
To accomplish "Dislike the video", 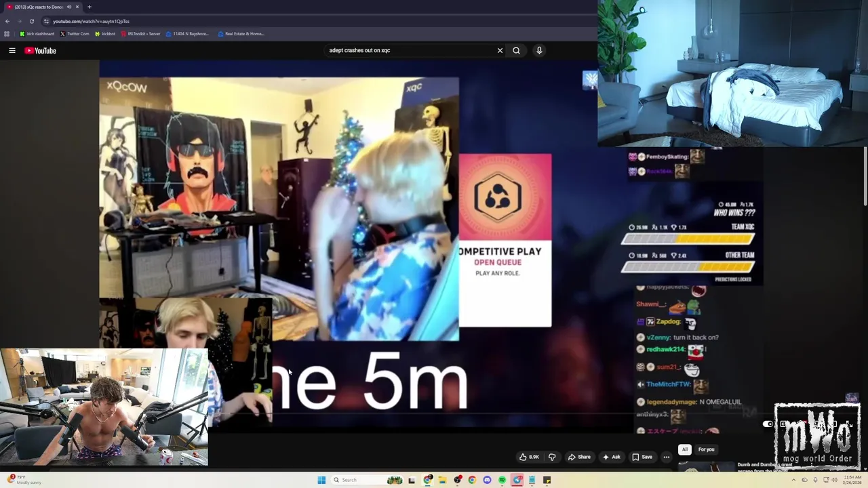I will (552, 457).
